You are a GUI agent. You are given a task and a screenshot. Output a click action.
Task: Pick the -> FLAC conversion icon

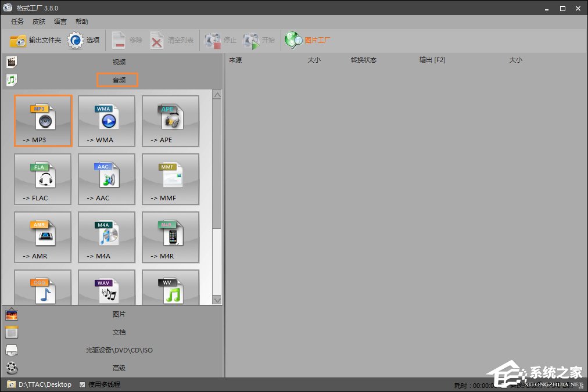43,179
